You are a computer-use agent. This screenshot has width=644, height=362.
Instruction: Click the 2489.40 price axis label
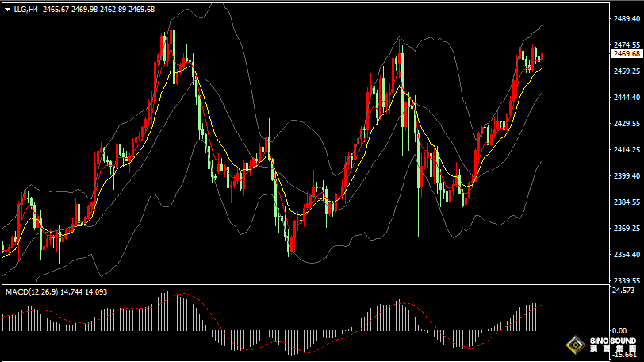(627, 18)
